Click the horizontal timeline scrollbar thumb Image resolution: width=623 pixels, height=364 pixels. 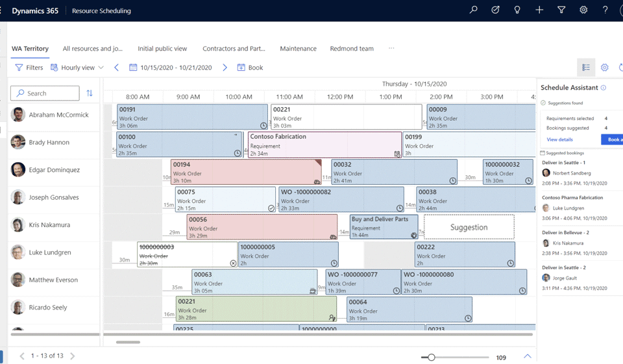pos(128,342)
